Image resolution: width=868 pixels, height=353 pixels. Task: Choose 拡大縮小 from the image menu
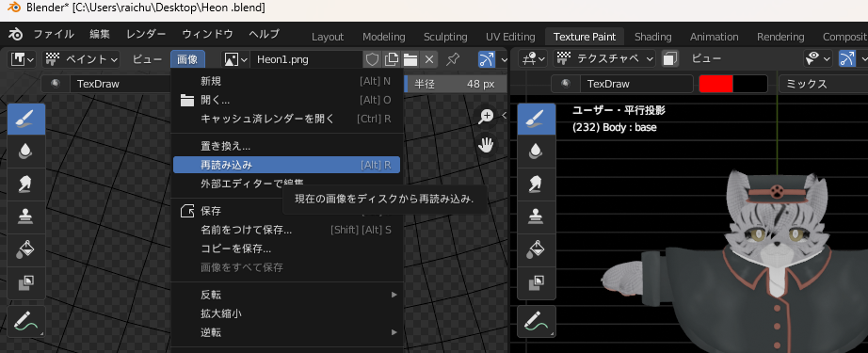[286, 313]
